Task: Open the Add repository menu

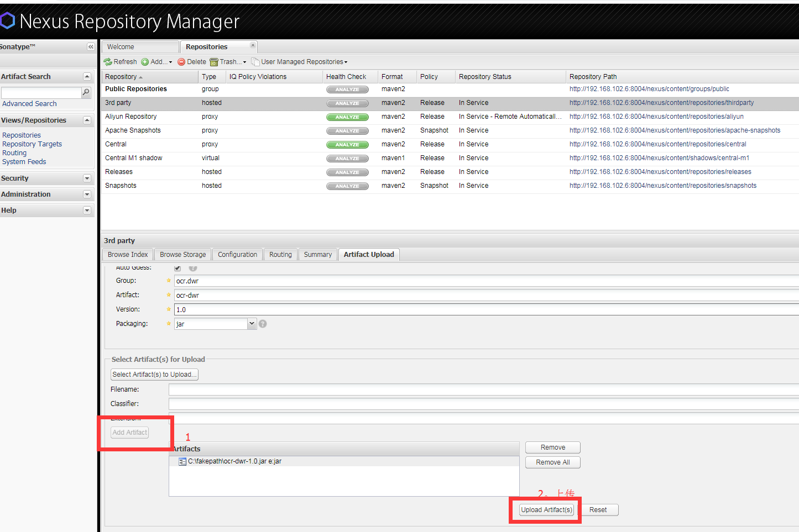Action: (x=156, y=62)
